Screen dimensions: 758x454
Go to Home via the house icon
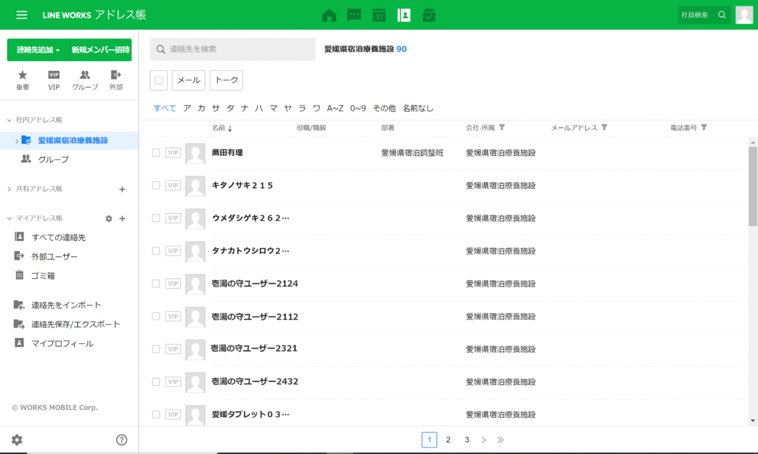[x=329, y=15]
